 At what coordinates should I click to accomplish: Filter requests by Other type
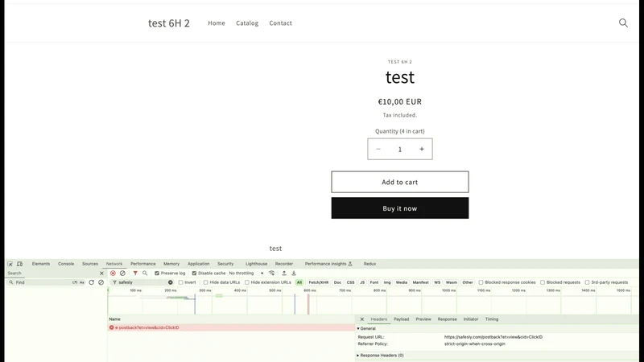coord(468,282)
